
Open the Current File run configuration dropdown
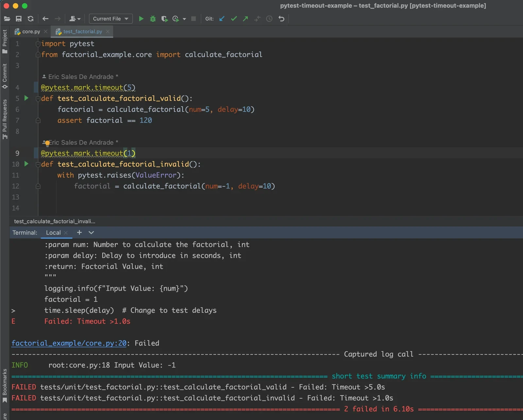(x=110, y=19)
